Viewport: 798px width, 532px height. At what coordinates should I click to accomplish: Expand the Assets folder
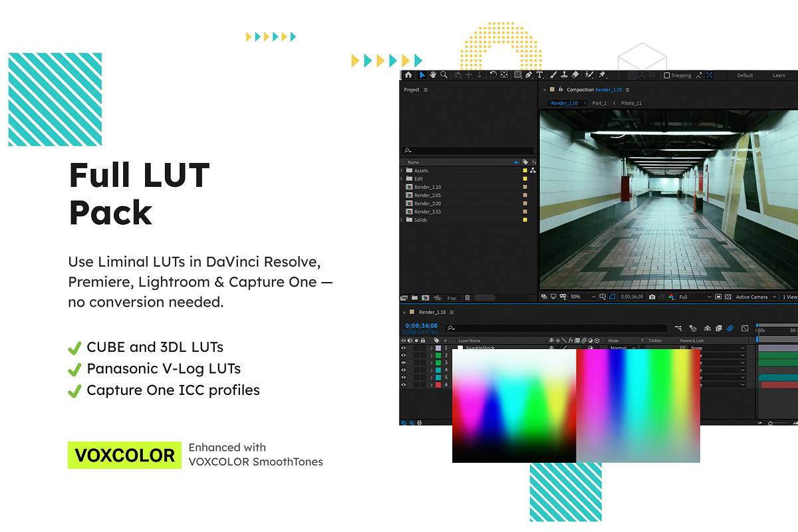point(402,171)
